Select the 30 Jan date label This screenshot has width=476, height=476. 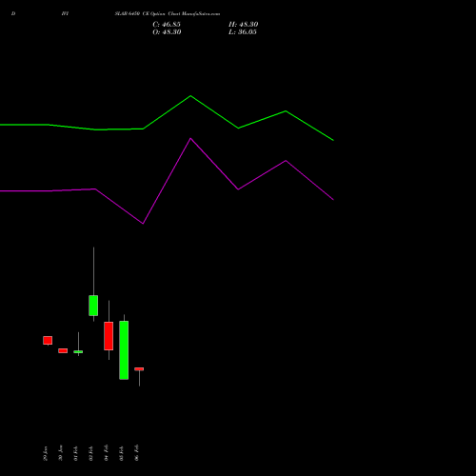click(x=61, y=453)
